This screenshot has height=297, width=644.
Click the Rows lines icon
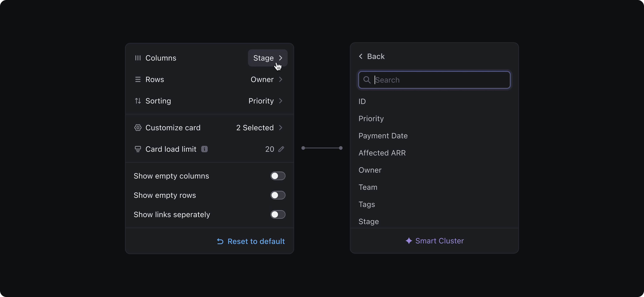coord(138,80)
